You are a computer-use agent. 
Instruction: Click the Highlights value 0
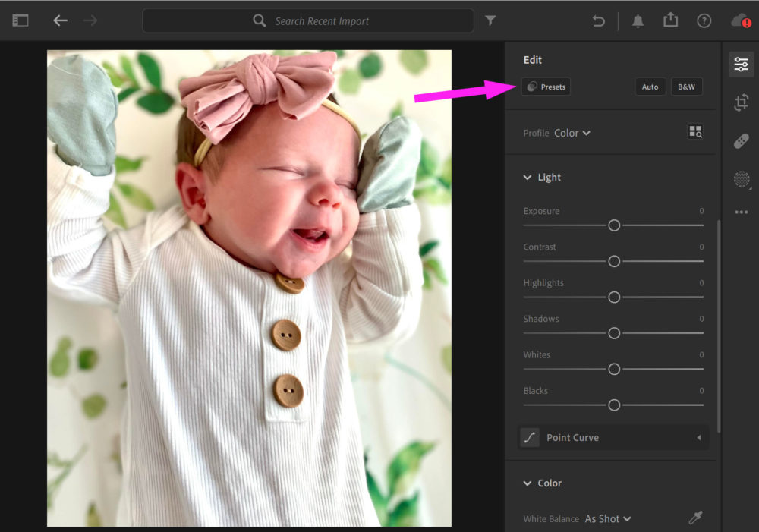(701, 283)
